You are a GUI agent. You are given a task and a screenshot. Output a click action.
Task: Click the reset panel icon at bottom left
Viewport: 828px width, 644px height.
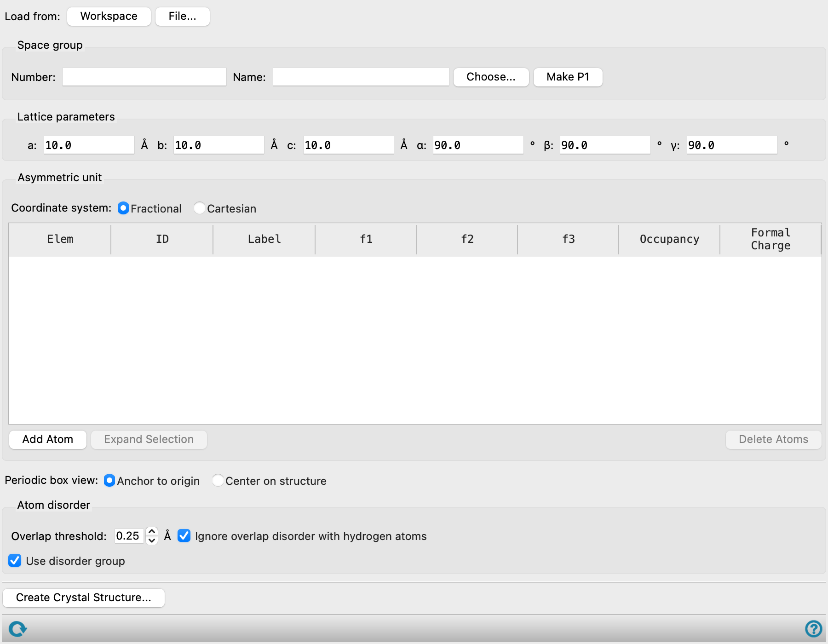[x=17, y=629]
